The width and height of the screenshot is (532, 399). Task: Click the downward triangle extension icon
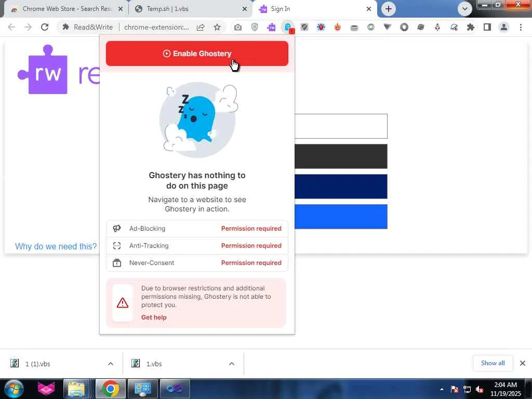388,27
